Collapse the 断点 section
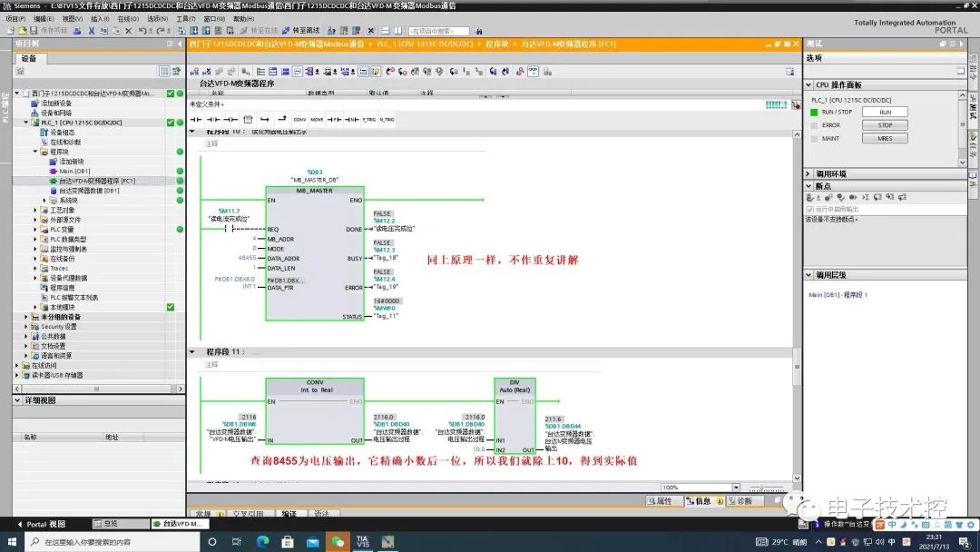Viewport: 980px width, 552px height. click(808, 186)
